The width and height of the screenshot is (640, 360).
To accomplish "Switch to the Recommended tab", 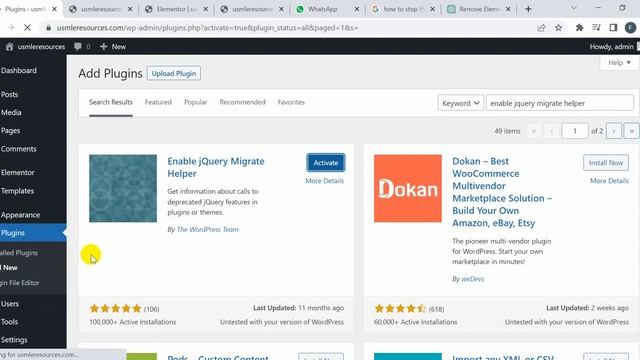I will [242, 102].
